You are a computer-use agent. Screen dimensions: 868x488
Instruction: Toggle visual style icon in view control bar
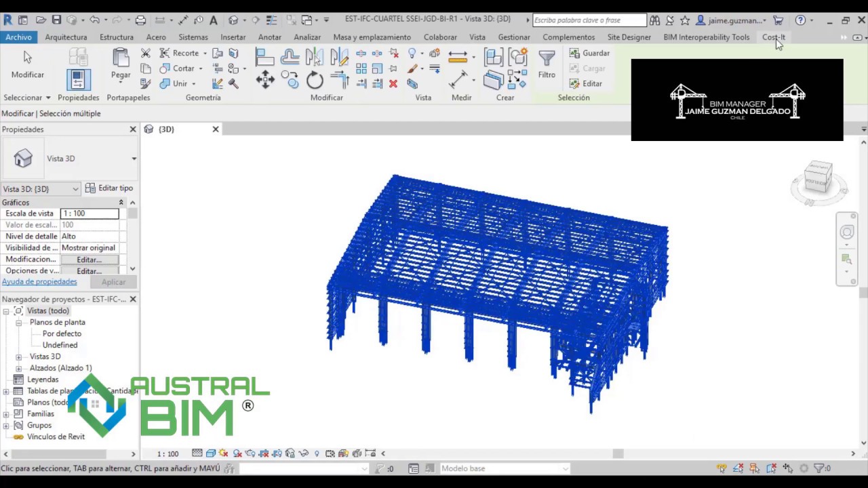tap(211, 453)
